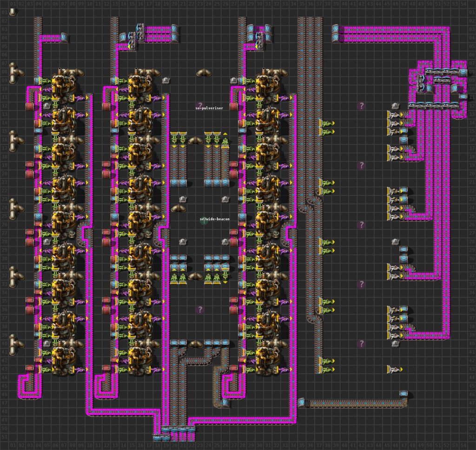Click the se-pulveriser text label
The image size is (476, 450).
[209, 108]
